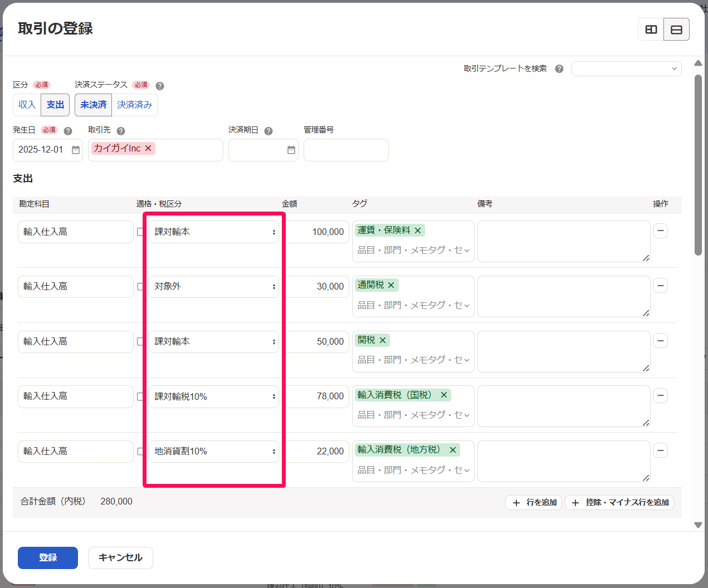This screenshot has height=588, width=708.
Task: Delete the 78,000 row with minus button
Action: [660, 396]
